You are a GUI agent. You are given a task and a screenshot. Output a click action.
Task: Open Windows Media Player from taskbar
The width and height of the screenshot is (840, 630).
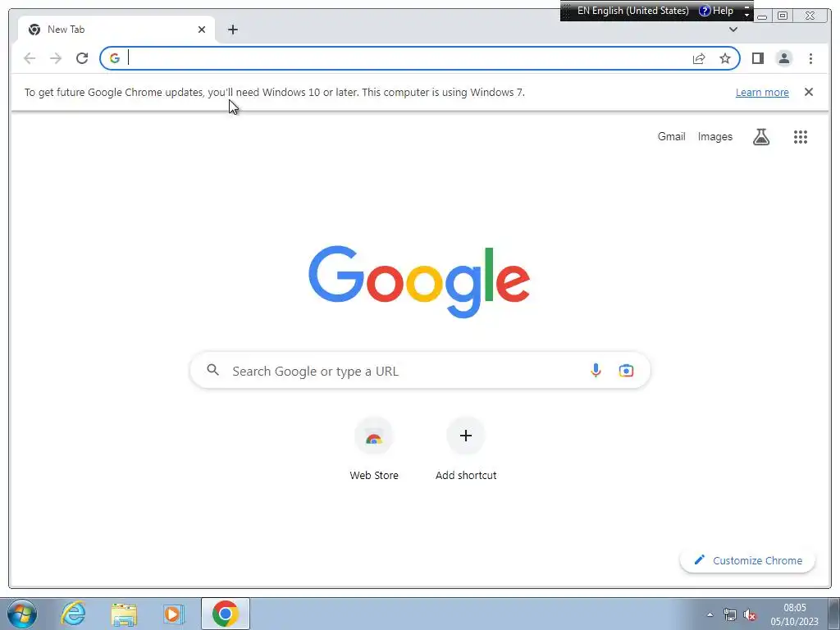pos(173,614)
